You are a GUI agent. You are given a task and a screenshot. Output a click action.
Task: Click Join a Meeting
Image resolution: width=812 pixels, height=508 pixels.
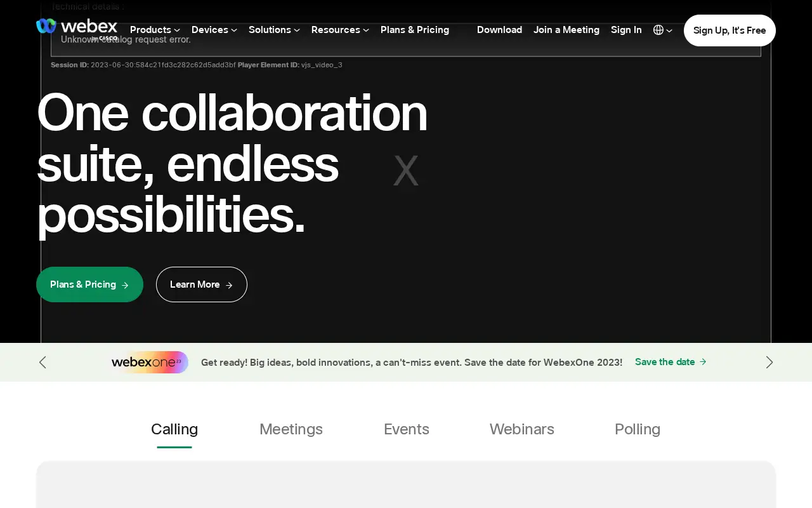(x=566, y=30)
